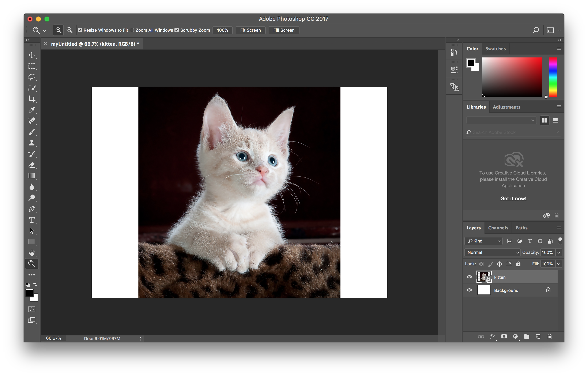This screenshot has width=588, height=376.
Task: Open the Opacity dropdown
Action: pos(559,252)
